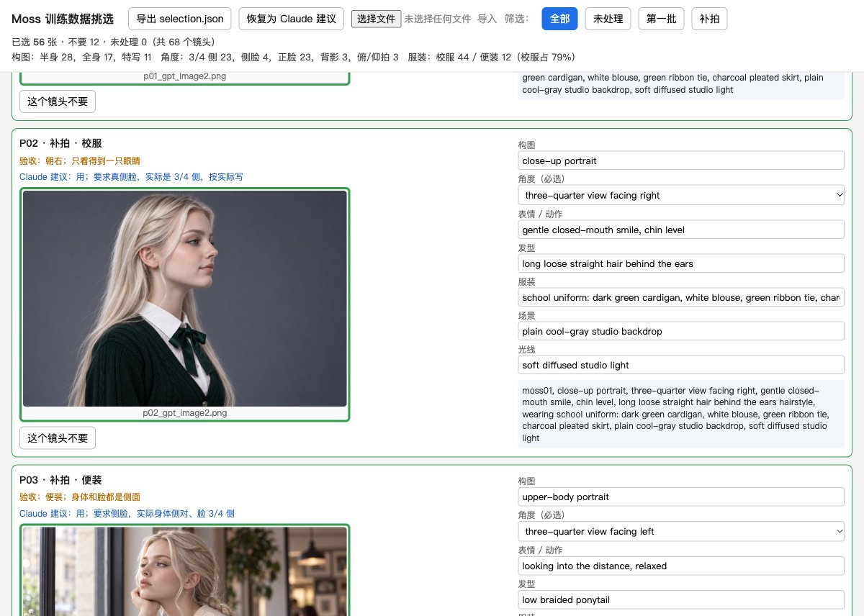Click the Moss 训练数据挑选 title
This screenshot has height=616, width=864.
pyautogui.click(x=63, y=19)
